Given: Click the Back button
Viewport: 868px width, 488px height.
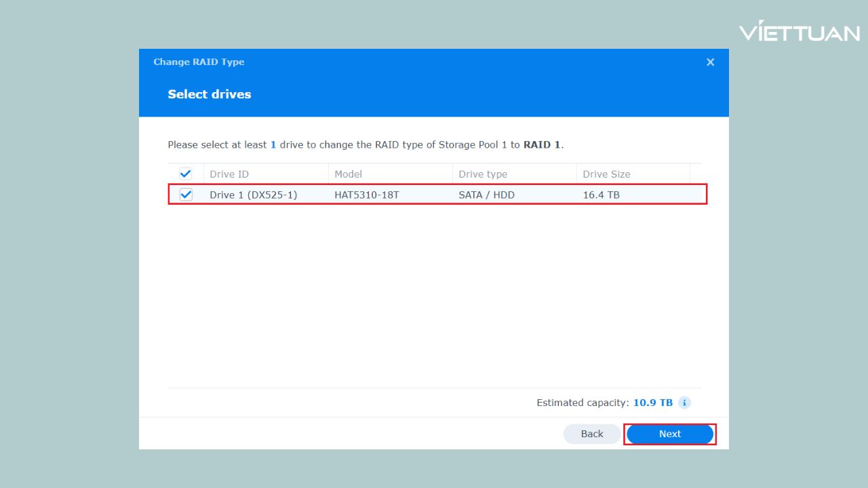Looking at the screenshot, I should click(591, 433).
